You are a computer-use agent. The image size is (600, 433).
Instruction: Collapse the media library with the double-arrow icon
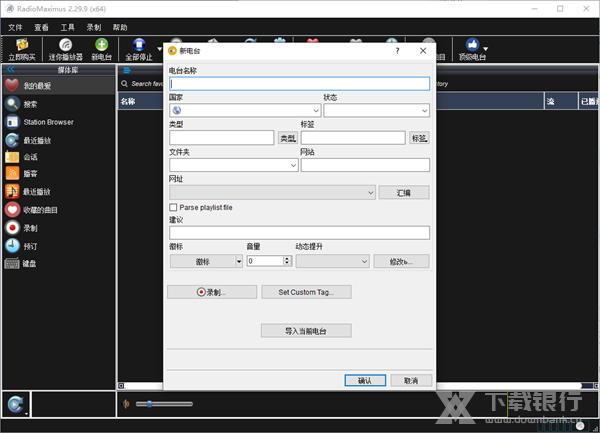11,69
